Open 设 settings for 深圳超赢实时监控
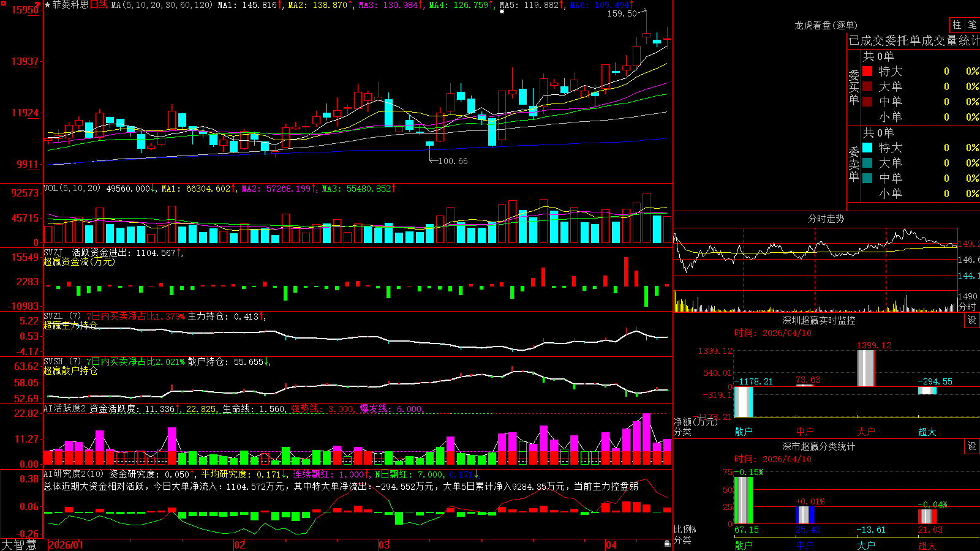 tap(972, 320)
